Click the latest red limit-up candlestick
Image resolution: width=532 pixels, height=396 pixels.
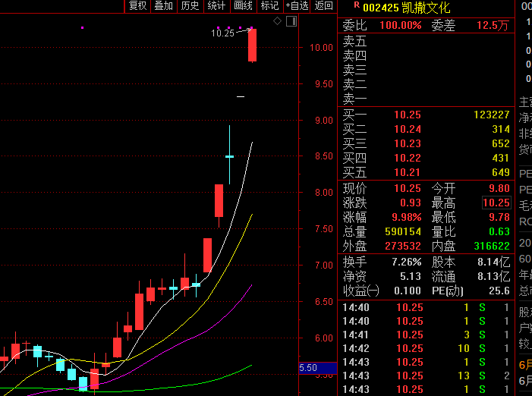coord(252,45)
